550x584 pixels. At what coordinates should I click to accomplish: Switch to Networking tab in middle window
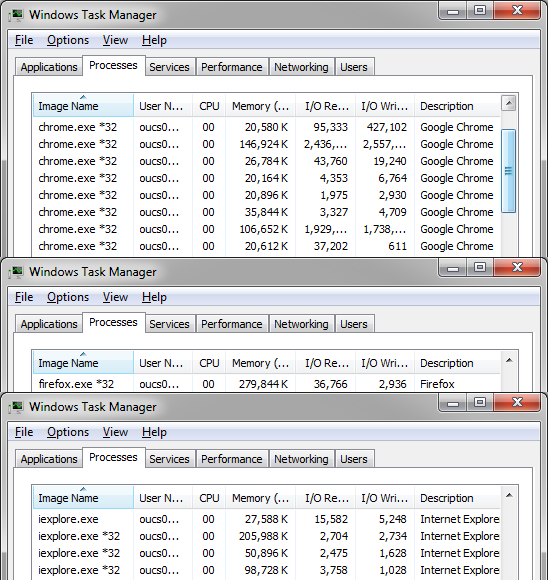(301, 324)
